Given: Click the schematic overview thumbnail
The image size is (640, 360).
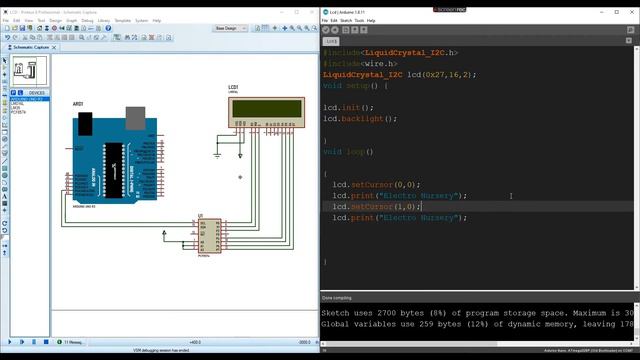Looking at the screenshot, I should coord(29,71).
